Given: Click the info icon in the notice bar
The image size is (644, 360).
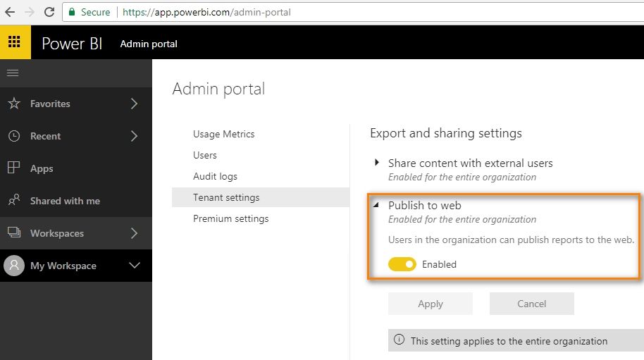Looking at the screenshot, I should (399, 340).
